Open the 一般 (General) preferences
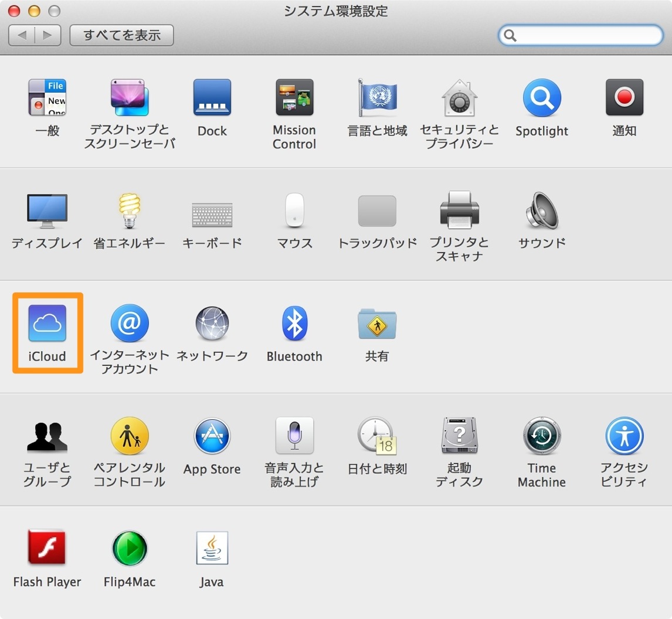Image resolution: width=672 pixels, height=619 pixels. (x=47, y=97)
